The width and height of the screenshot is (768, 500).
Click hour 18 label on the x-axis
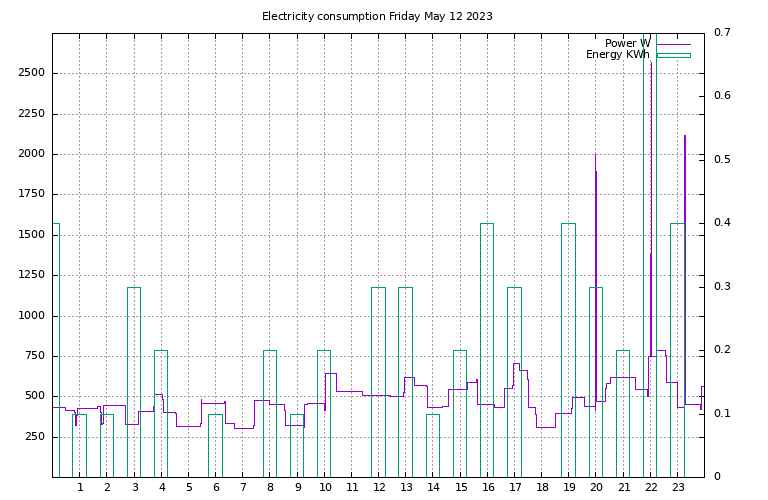542,487
